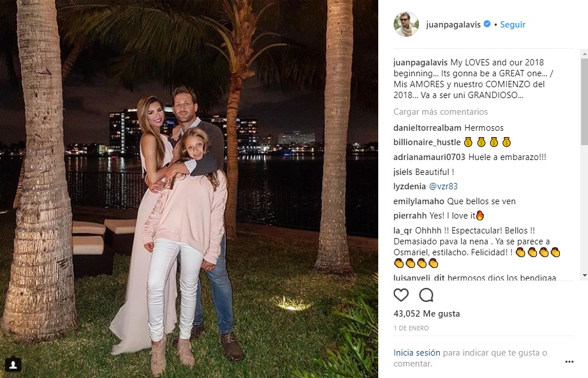Open billionaire_hustle commenter profile
This screenshot has width=588, height=378.
tap(427, 142)
